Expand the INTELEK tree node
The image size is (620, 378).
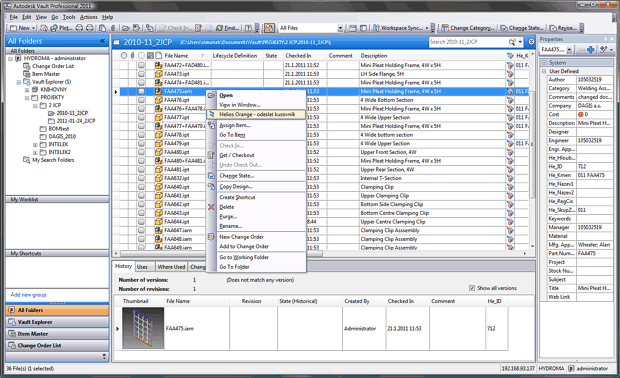[35, 145]
